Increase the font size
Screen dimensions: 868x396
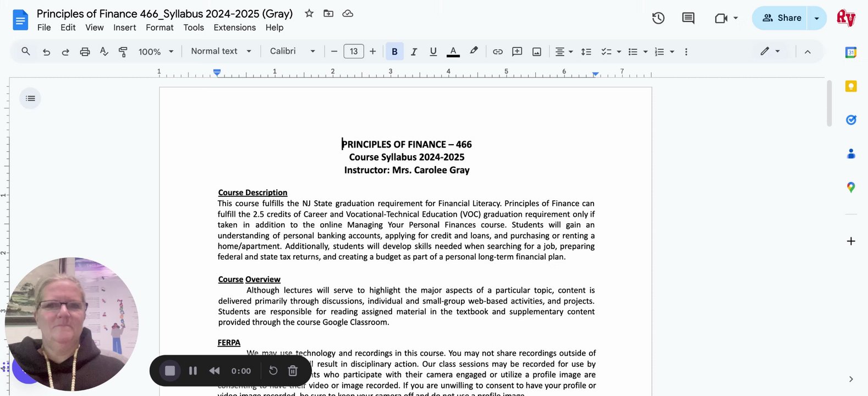pos(372,52)
